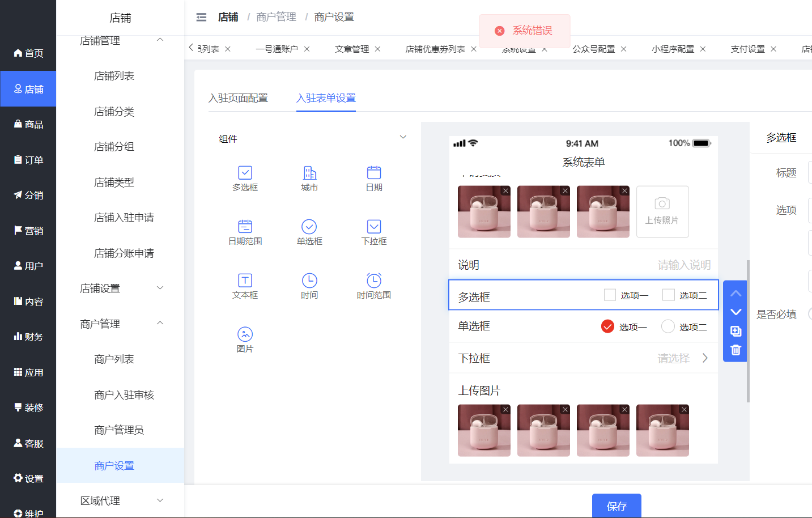The height and width of the screenshot is (518, 812).
Task: Move selected field down with arrow
Action: (736, 312)
